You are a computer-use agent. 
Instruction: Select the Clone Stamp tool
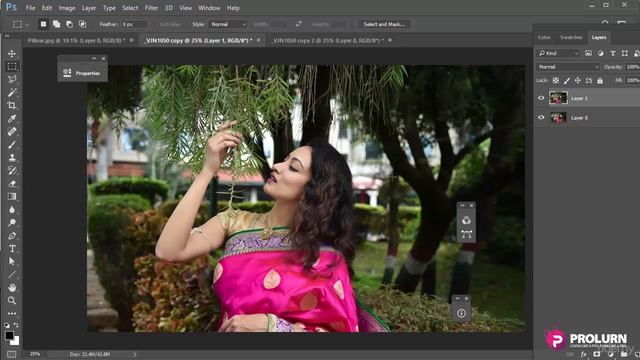(x=12, y=158)
